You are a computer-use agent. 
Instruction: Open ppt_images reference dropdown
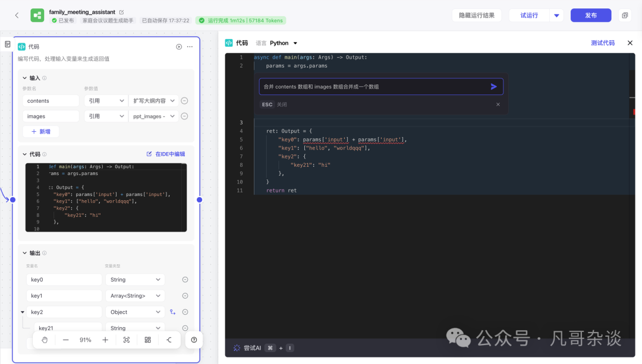pyautogui.click(x=153, y=116)
